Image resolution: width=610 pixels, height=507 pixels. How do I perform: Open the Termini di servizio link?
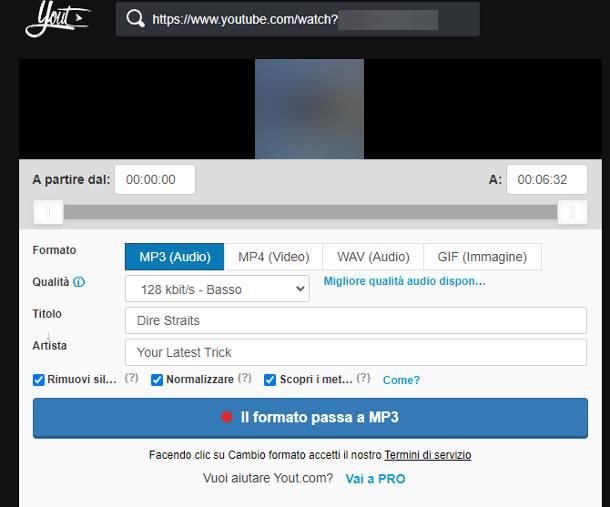[x=428, y=455]
